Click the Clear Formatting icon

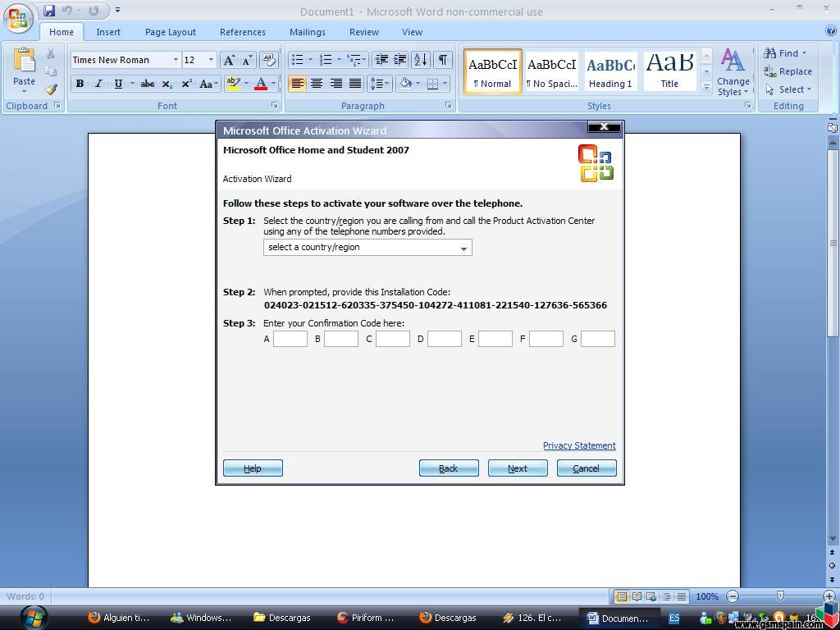[x=268, y=60]
